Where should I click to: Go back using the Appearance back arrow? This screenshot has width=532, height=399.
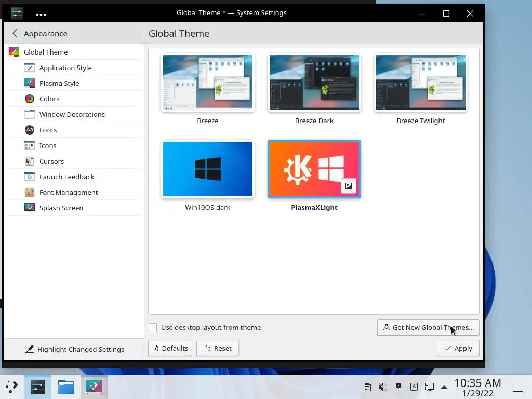[15, 33]
